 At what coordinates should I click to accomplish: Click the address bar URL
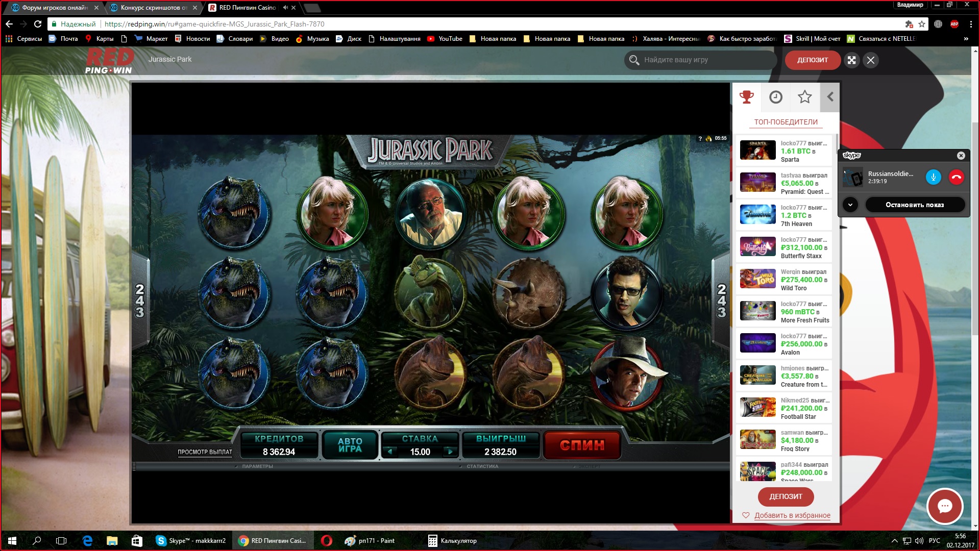tap(214, 24)
